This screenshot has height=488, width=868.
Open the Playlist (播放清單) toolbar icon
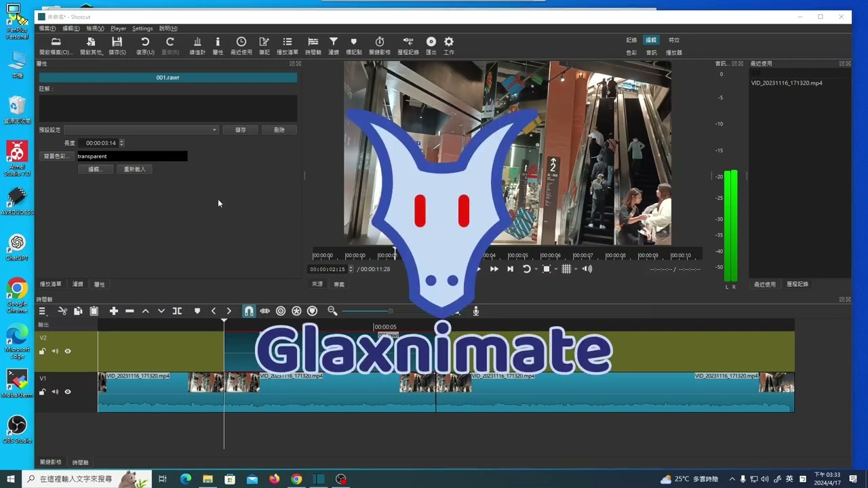pos(288,42)
